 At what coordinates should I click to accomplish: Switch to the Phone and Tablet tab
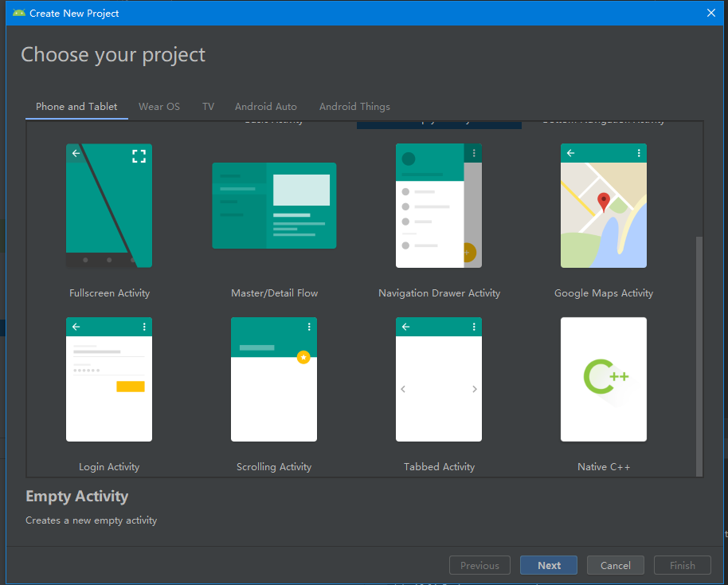coord(76,107)
